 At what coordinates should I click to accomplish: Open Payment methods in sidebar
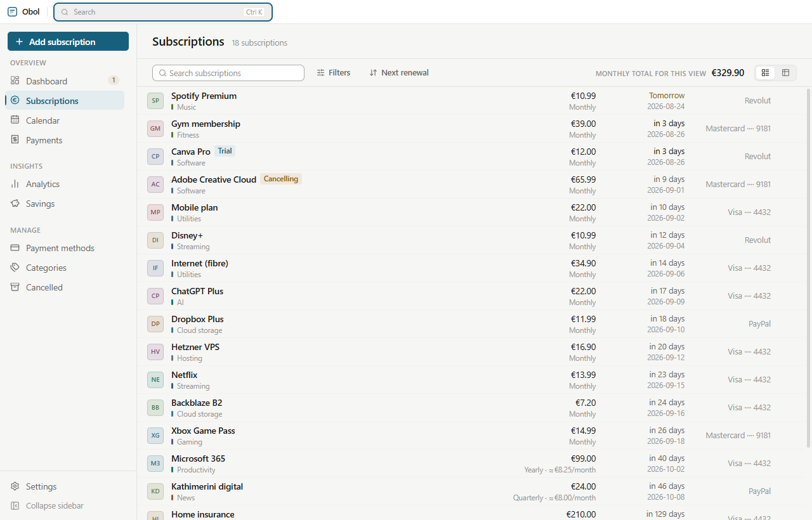65,247
